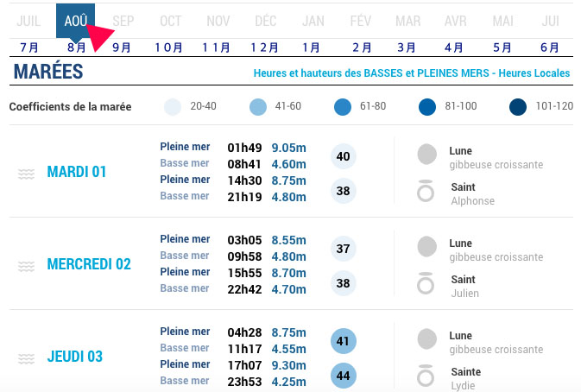The width and height of the screenshot is (581, 392).
Task: Click the coefficient 44 badge on Jeudi
Action: point(344,376)
